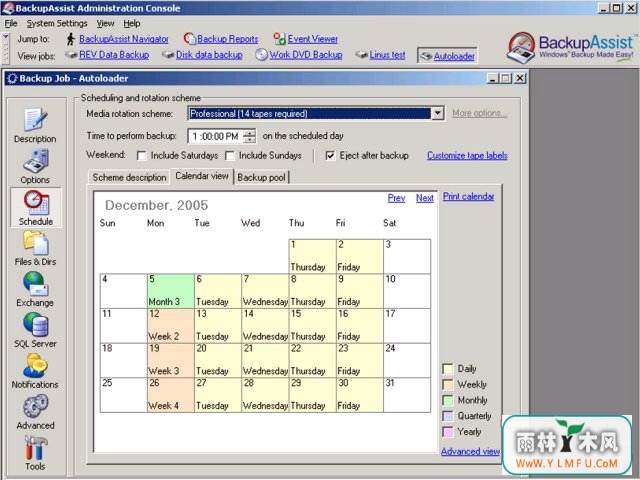This screenshot has width=640, height=480.
Task: Select December 5 Month 3 cell
Action: tap(171, 291)
